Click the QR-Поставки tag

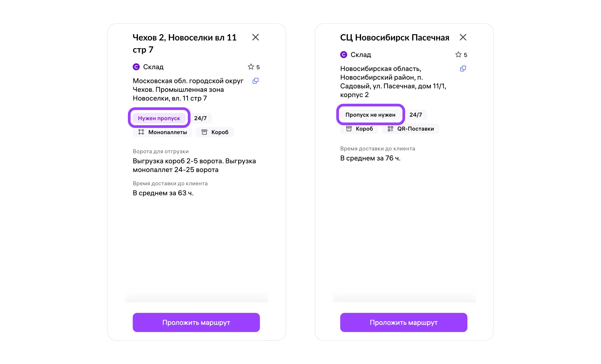pos(411,129)
